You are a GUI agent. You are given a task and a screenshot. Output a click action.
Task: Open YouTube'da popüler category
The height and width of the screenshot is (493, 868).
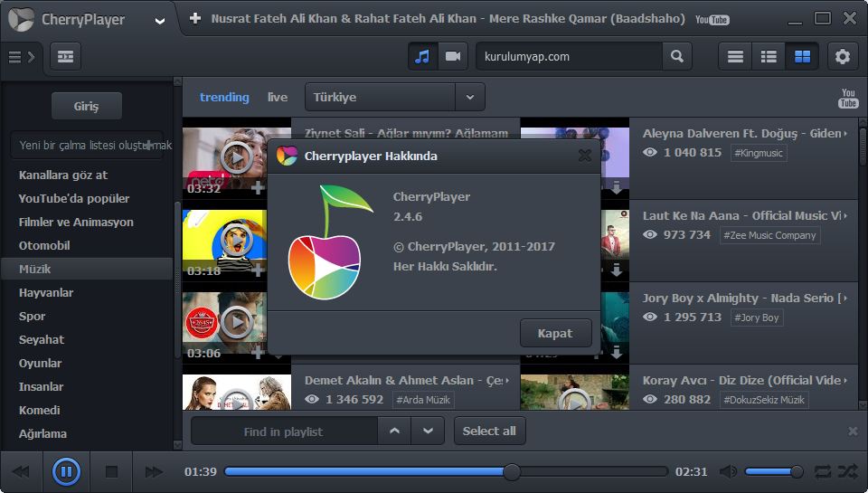pyautogui.click(x=73, y=198)
